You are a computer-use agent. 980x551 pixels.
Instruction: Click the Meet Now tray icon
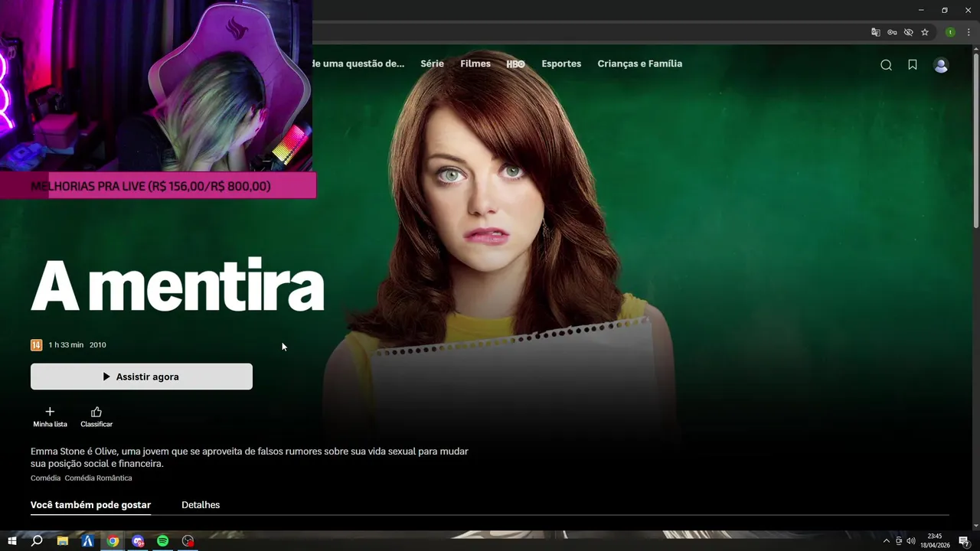[899, 541]
